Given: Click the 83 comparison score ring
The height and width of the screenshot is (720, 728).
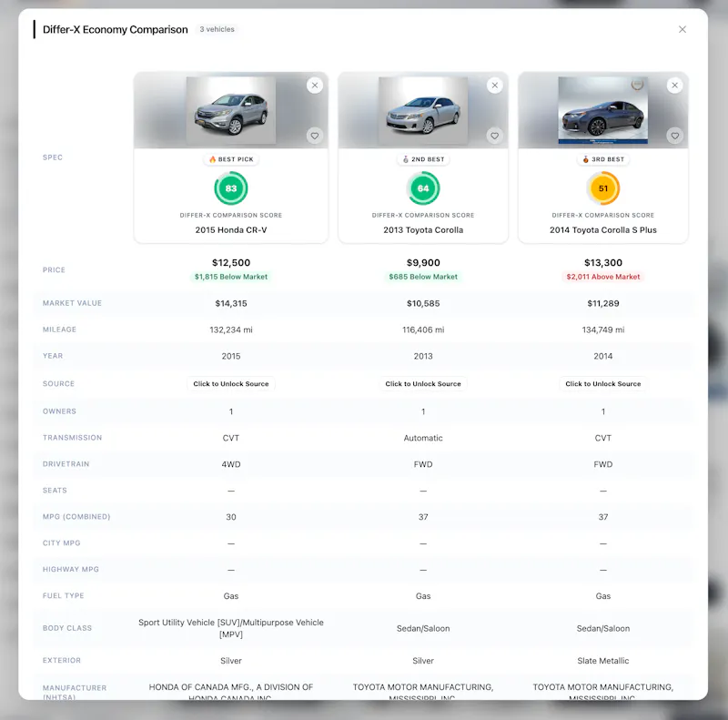Looking at the screenshot, I should pyautogui.click(x=231, y=188).
